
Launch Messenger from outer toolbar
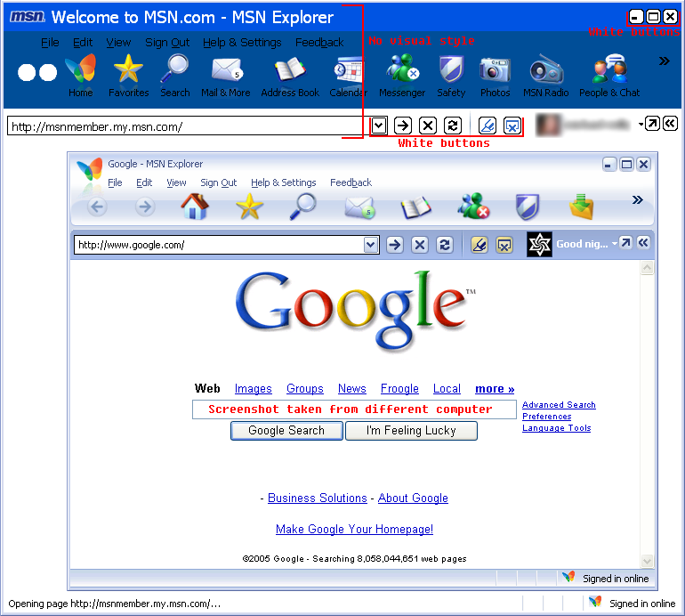[x=402, y=75]
